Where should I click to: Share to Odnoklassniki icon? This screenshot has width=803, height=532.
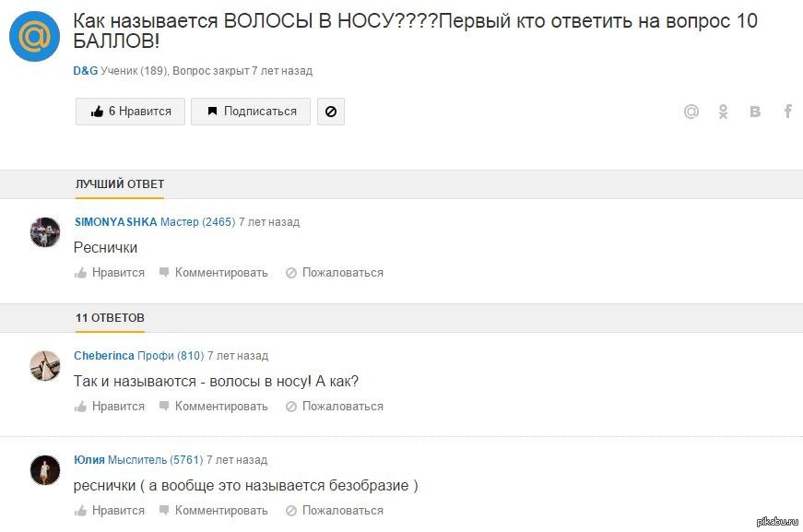[724, 112]
